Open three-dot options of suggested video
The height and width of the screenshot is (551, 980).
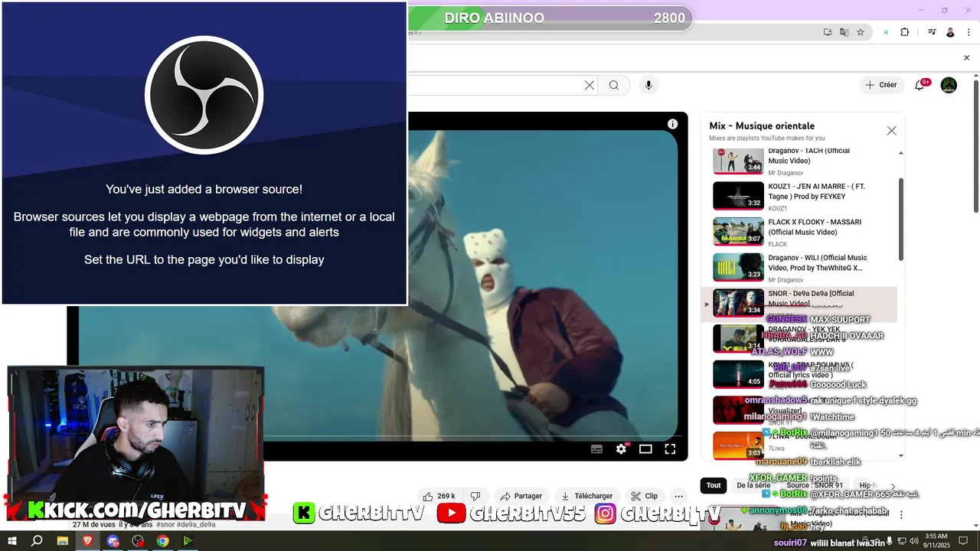(901, 515)
